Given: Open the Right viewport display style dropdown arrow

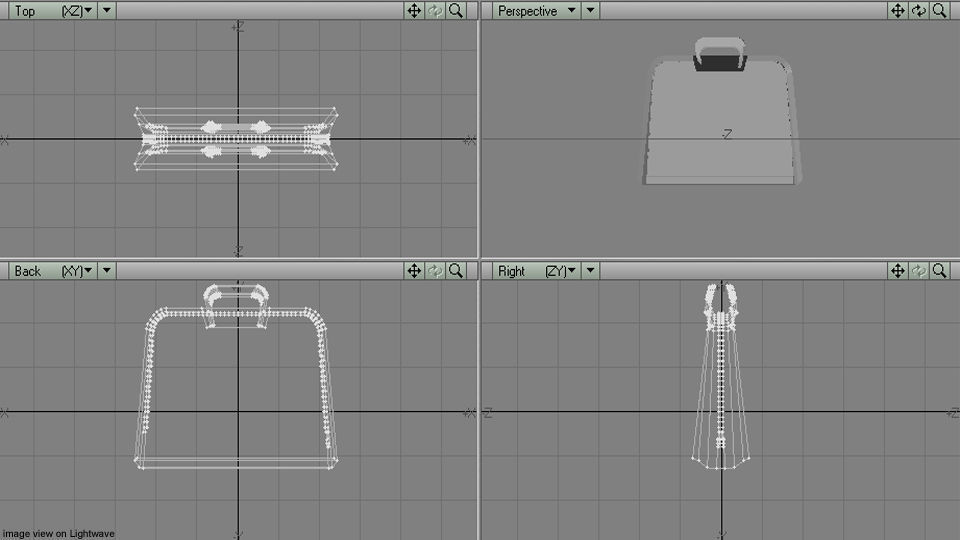Looking at the screenshot, I should [590, 271].
